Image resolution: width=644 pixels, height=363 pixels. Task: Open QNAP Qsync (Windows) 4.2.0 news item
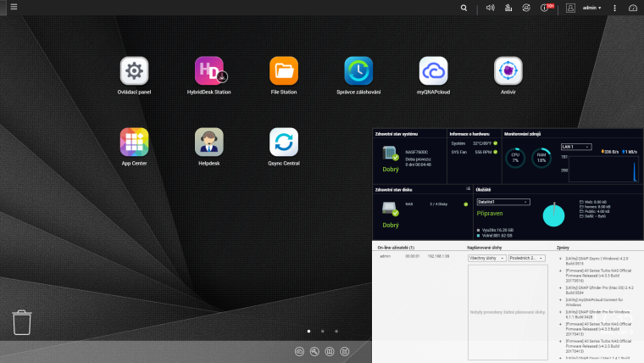[597, 261]
